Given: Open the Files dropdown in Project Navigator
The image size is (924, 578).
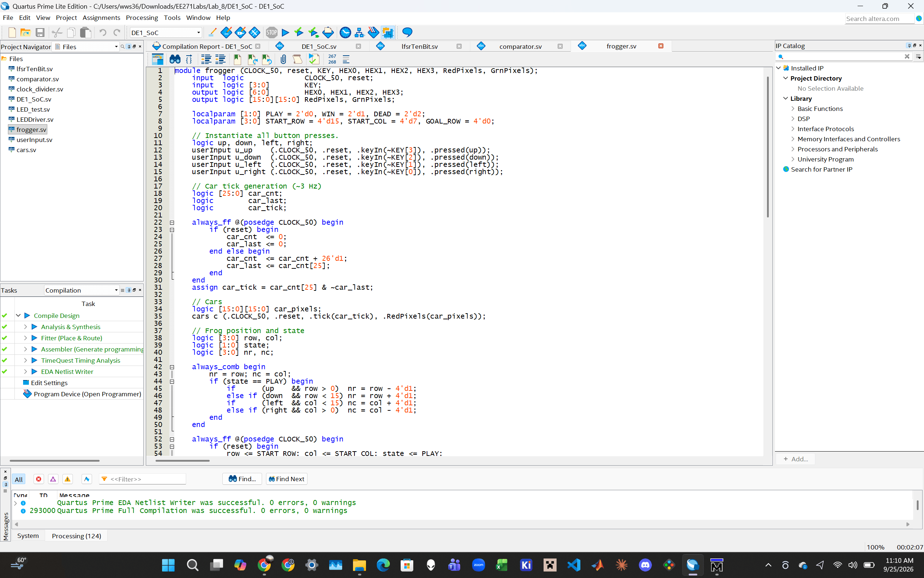Looking at the screenshot, I should (x=86, y=47).
